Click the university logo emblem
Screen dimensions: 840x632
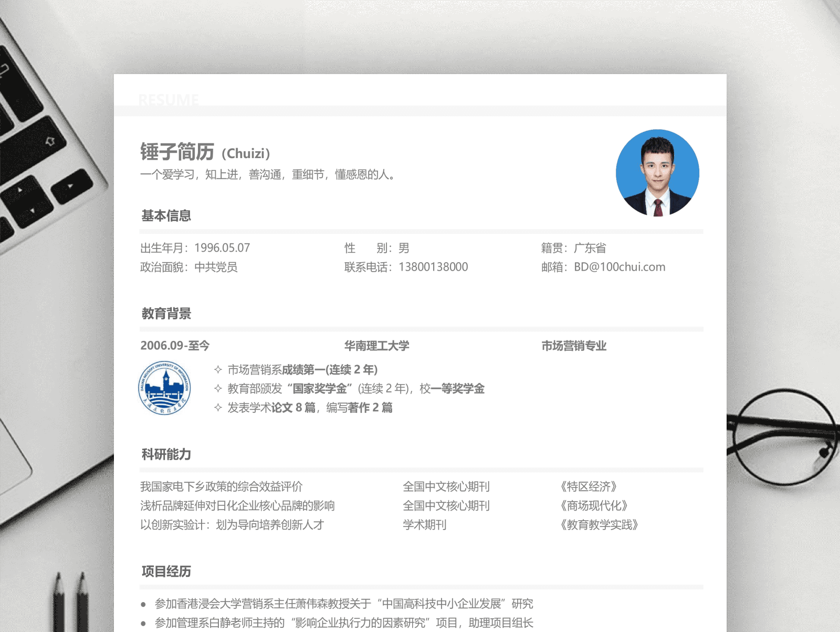click(x=164, y=388)
